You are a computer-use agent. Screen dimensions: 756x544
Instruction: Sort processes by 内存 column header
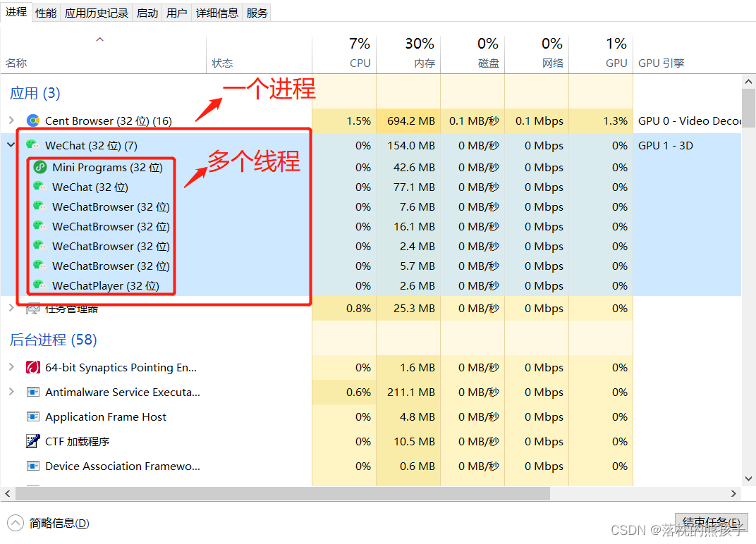[408, 54]
